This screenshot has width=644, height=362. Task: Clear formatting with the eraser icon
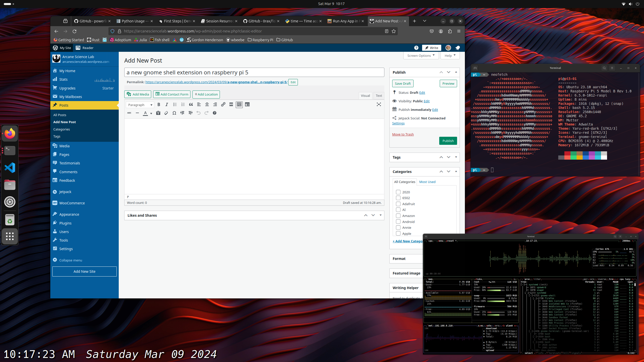[x=166, y=113]
